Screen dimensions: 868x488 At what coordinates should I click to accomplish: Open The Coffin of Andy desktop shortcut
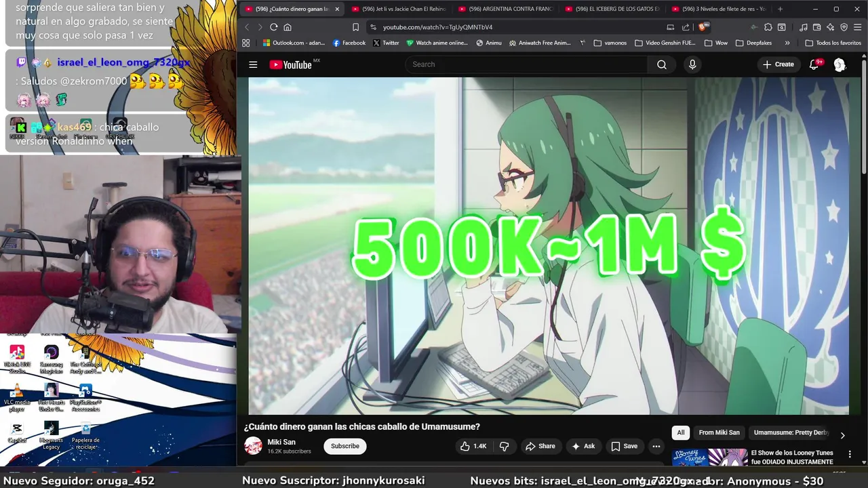pos(85,359)
